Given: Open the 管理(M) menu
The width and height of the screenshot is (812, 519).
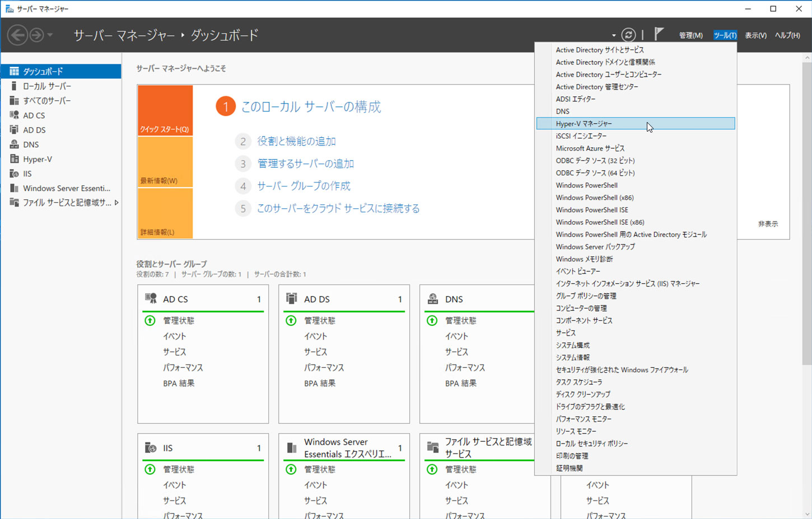Looking at the screenshot, I should coord(690,35).
